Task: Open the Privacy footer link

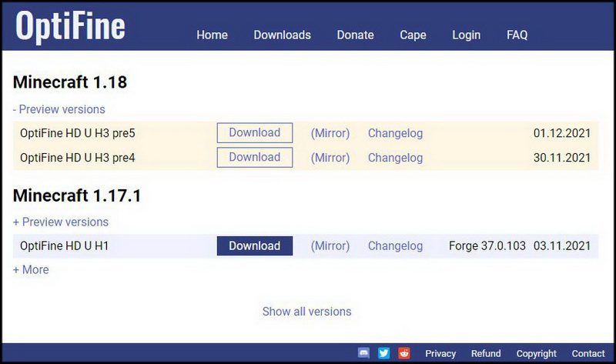Action: [x=440, y=353]
